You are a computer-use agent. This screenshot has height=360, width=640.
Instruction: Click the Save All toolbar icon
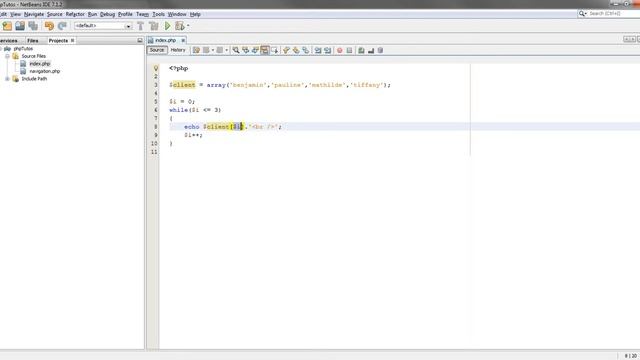pyautogui.click(x=33, y=26)
